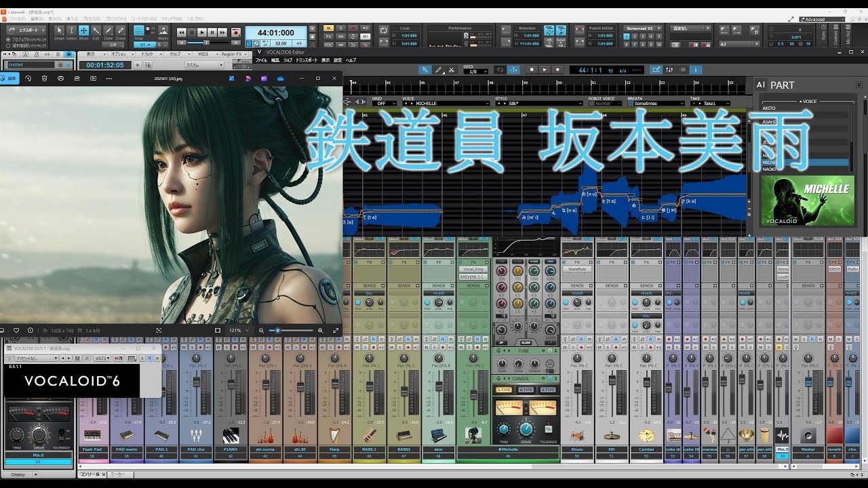Select the Draw tool in Cakewalk toolbar
This screenshot has width=868, height=488.
(107, 30)
